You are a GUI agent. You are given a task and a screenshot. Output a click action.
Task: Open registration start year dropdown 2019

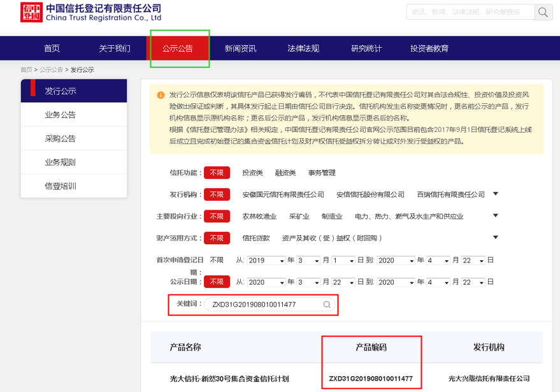pos(266,261)
